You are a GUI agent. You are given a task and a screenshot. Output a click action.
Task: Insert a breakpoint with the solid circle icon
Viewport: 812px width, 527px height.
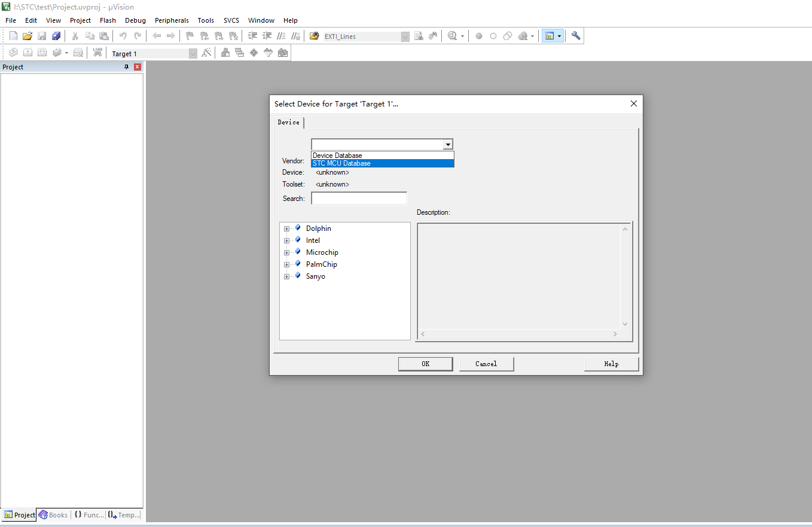(479, 36)
